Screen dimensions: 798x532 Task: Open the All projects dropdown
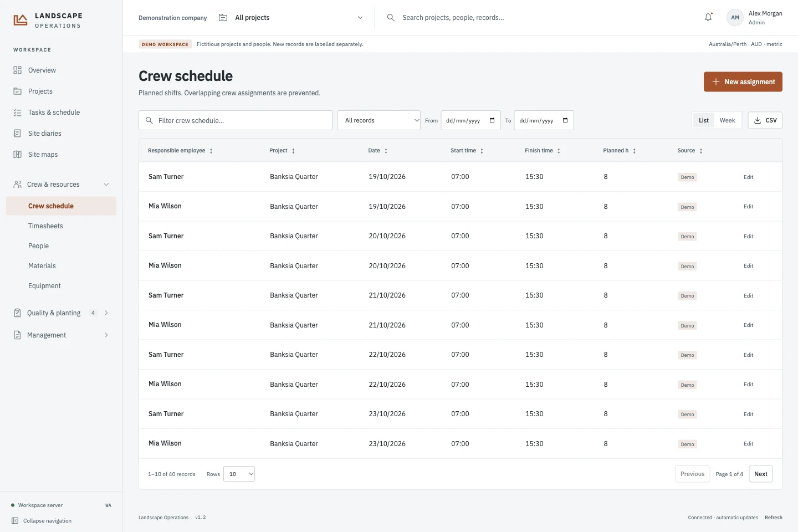point(291,18)
